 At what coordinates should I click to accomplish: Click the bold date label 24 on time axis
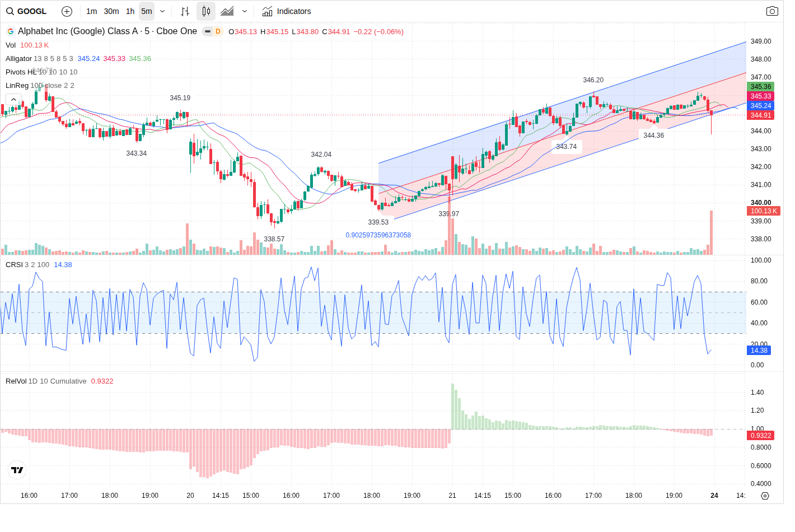(x=714, y=496)
